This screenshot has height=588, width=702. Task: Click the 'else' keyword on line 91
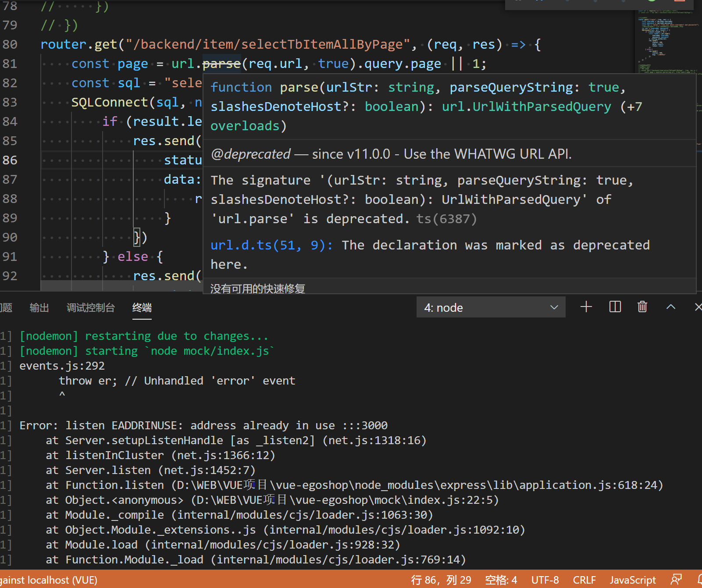point(133,257)
